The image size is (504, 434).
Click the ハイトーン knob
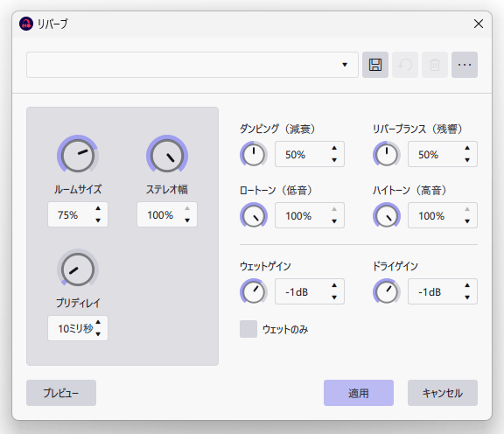click(387, 215)
